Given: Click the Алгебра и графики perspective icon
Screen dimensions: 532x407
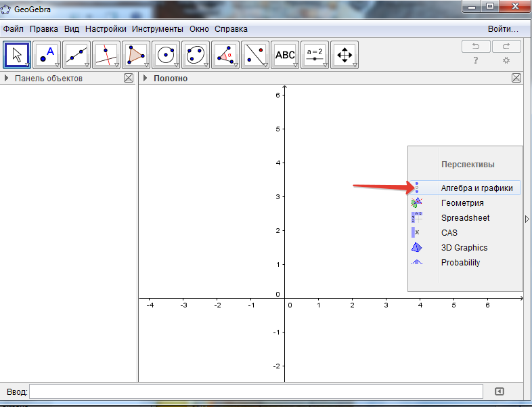Looking at the screenshot, I should click(x=417, y=188).
